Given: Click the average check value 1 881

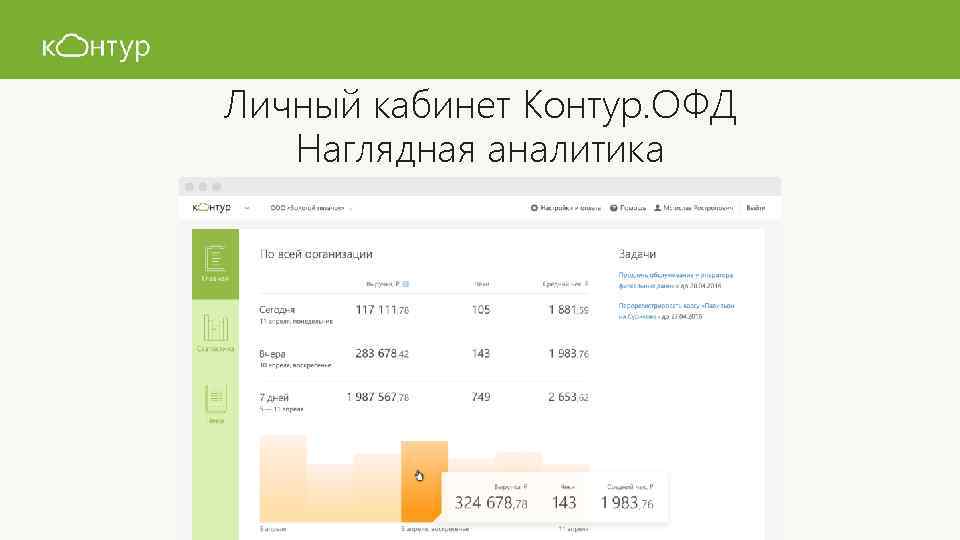Looking at the screenshot, I should (x=568, y=310).
